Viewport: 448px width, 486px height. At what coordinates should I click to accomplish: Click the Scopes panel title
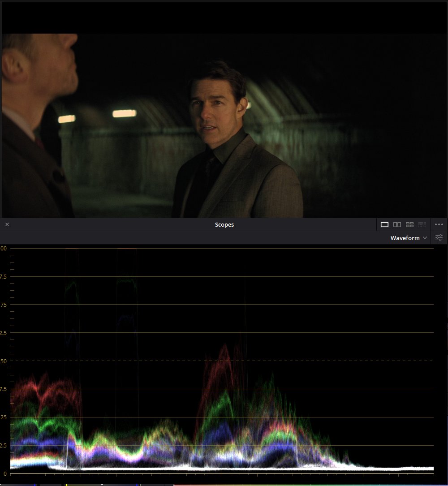[x=224, y=224]
